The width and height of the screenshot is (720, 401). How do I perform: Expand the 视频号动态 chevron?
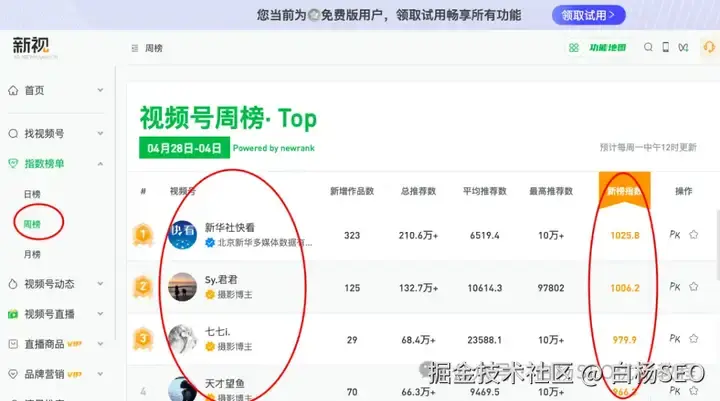[x=100, y=284]
